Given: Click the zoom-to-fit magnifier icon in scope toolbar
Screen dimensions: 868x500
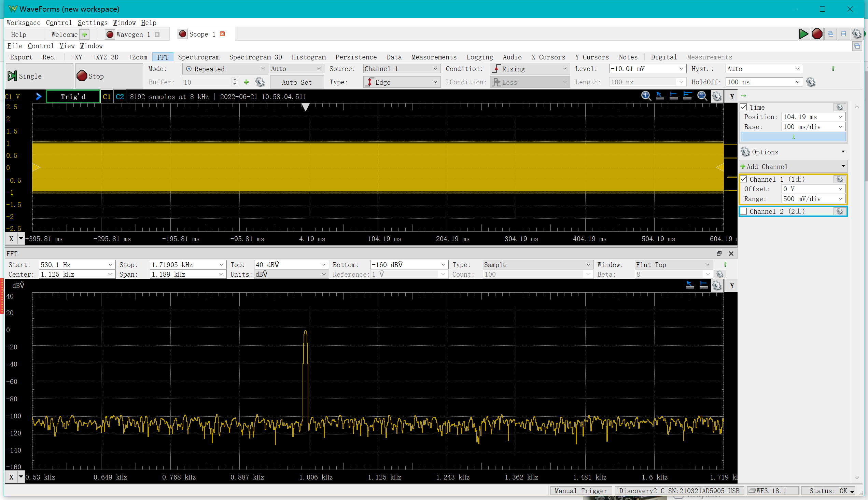Looking at the screenshot, I should click(702, 96).
